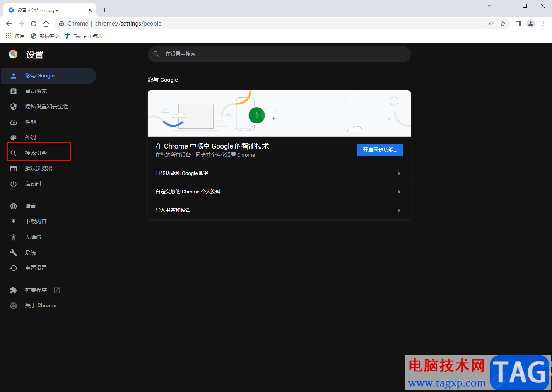
Task: Open the 默认浏览器 settings section
Action: (48, 168)
